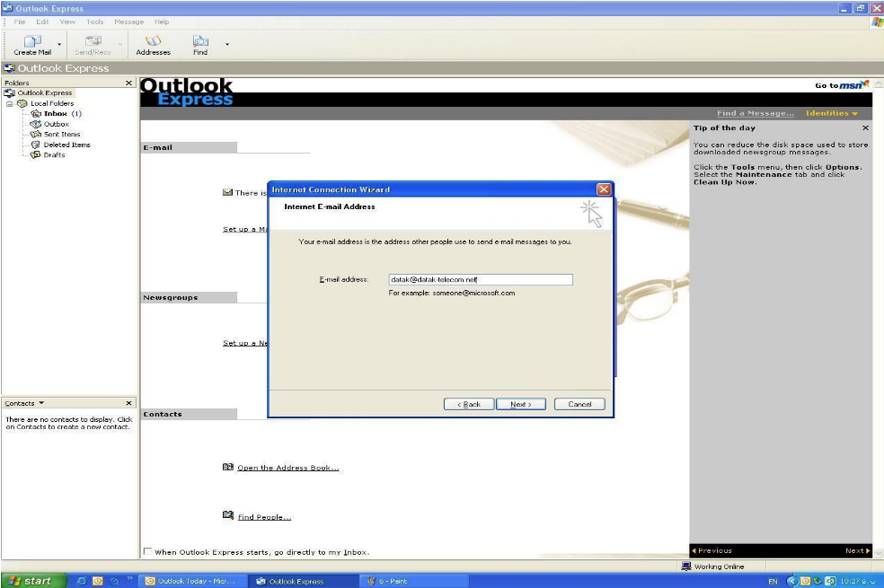
Task: Expand hidden system tray icons arrow
Action: click(791, 581)
